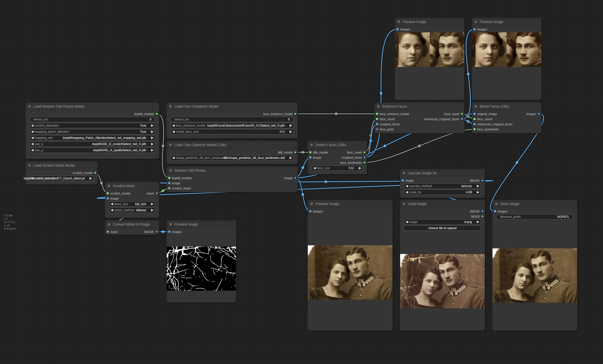Collapse the Load Restore Old Photos Model node dot
The height and width of the screenshot is (364, 603).
point(29,106)
